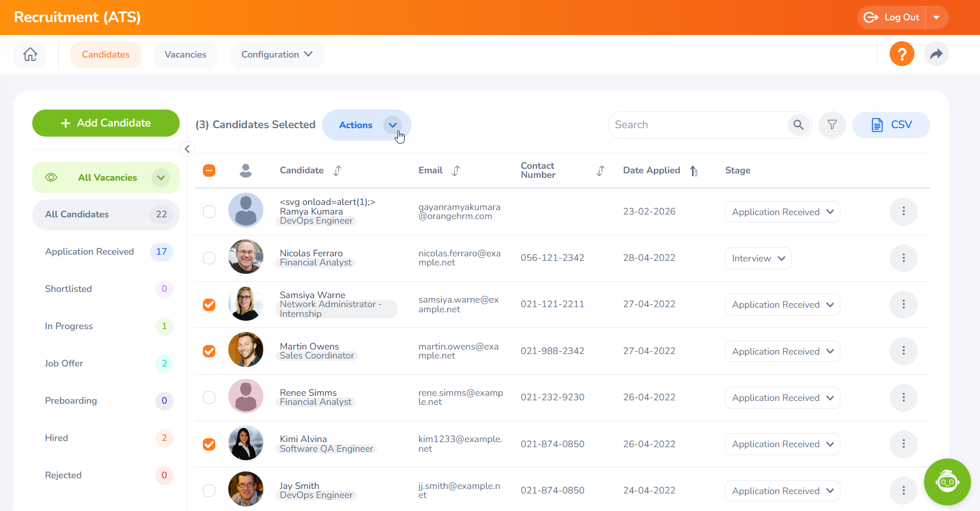The height and width of the screenshot is (511, 980).
Task: Open the Configuration menu
Action: (x=276, y=55)
